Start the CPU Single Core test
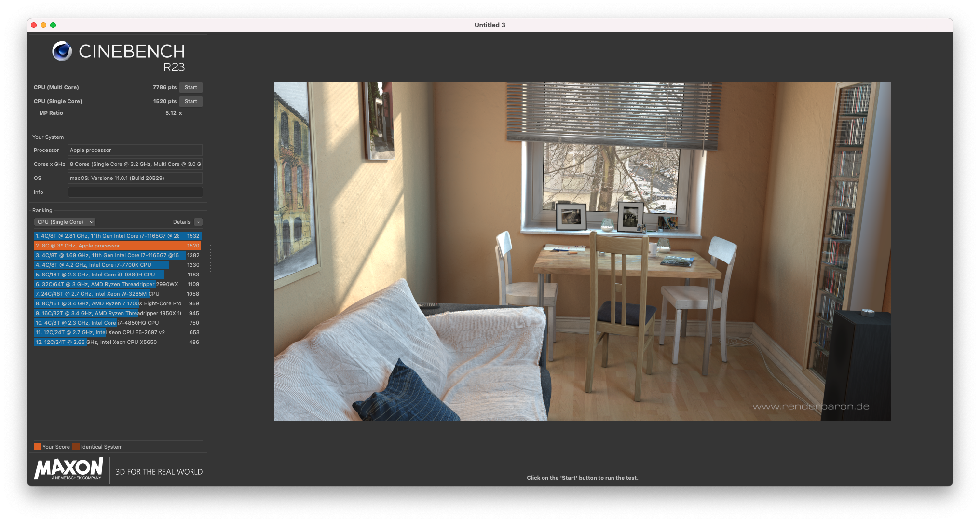980x522 pixels. click(191, 101)
